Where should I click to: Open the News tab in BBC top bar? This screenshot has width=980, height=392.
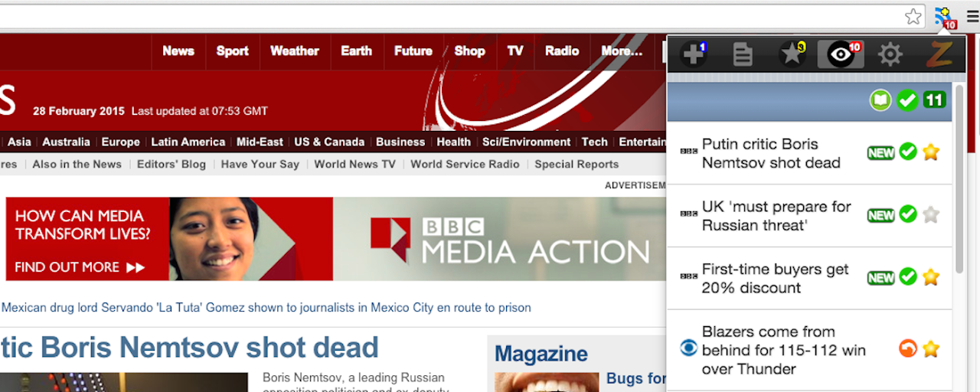(x=178, y=51)
